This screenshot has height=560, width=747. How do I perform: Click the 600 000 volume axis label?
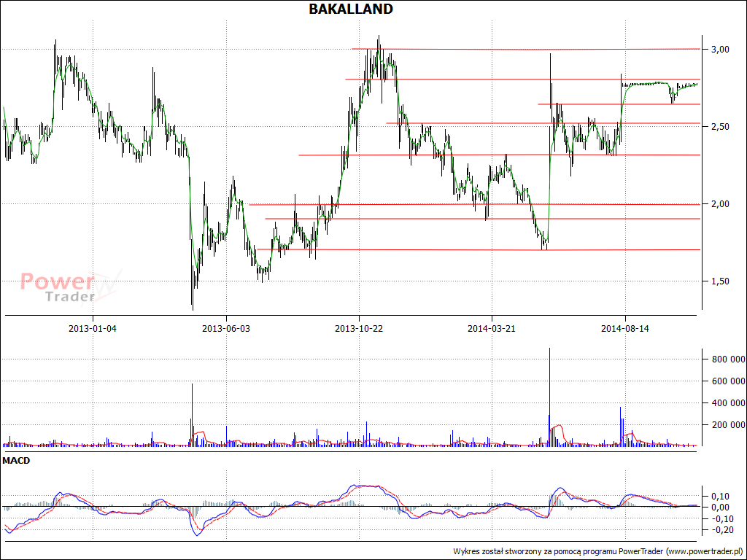(729, 381)
